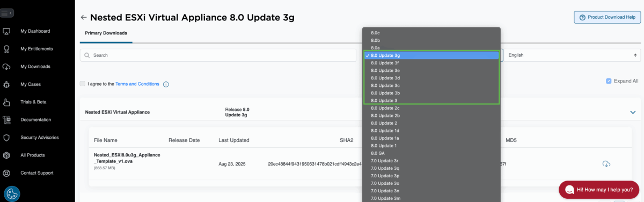Click the Terms and Conditions info icon
Screen dimensions: 644x202
(x=166, y=84)
